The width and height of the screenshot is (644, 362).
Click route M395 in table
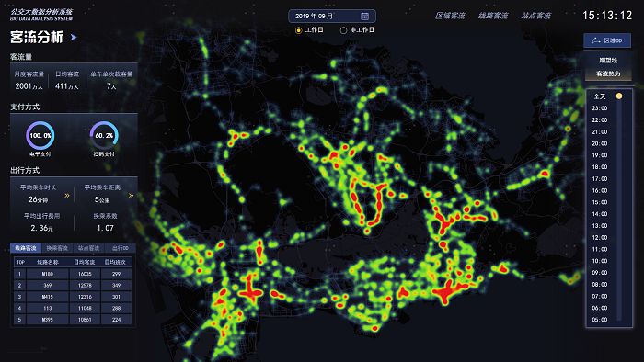[48, 320]
